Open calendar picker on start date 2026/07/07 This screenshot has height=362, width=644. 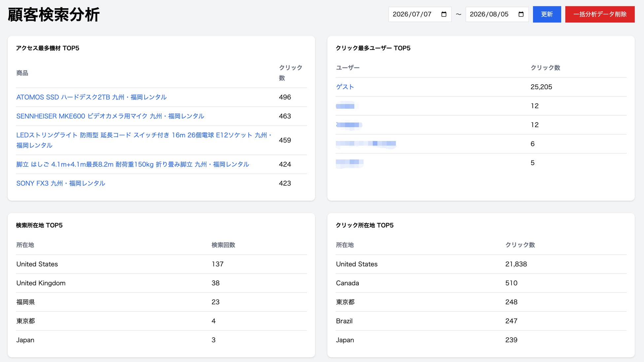(x=444, y=14)
